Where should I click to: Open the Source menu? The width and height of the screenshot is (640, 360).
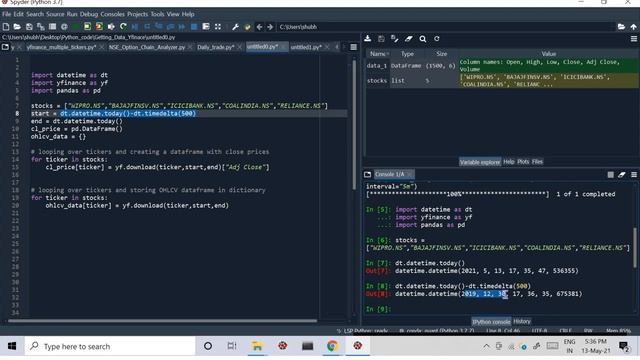55,14
